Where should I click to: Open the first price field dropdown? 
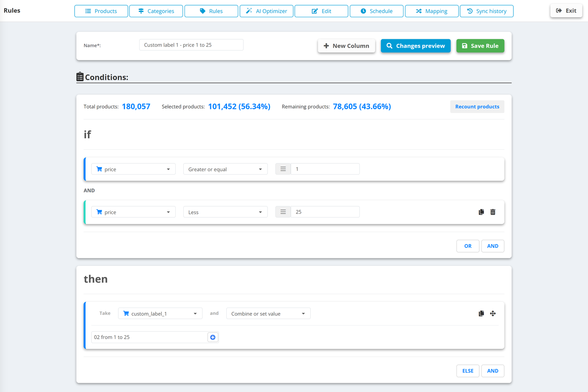coord(133,169)
